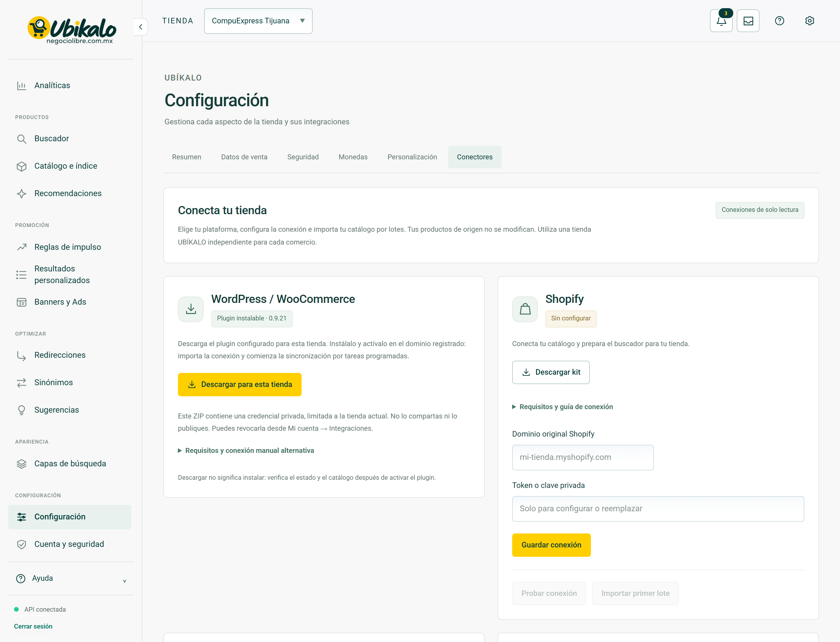Open the inbox tray icon

(748, 21)
